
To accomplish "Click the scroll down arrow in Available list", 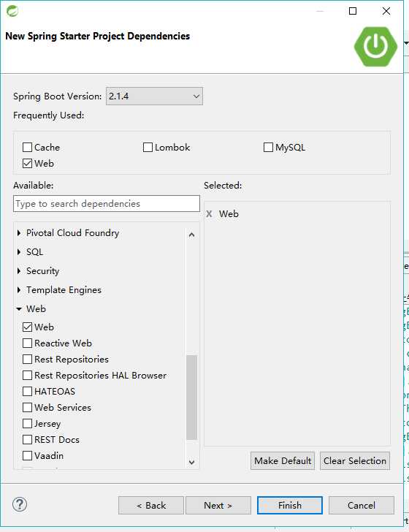I will [191, 462].
